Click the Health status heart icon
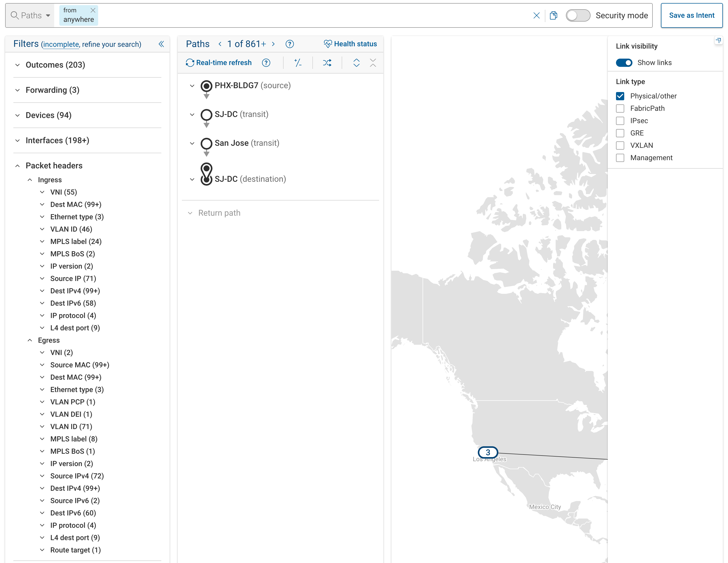This screenshot has height=563, width=728. 328,44
